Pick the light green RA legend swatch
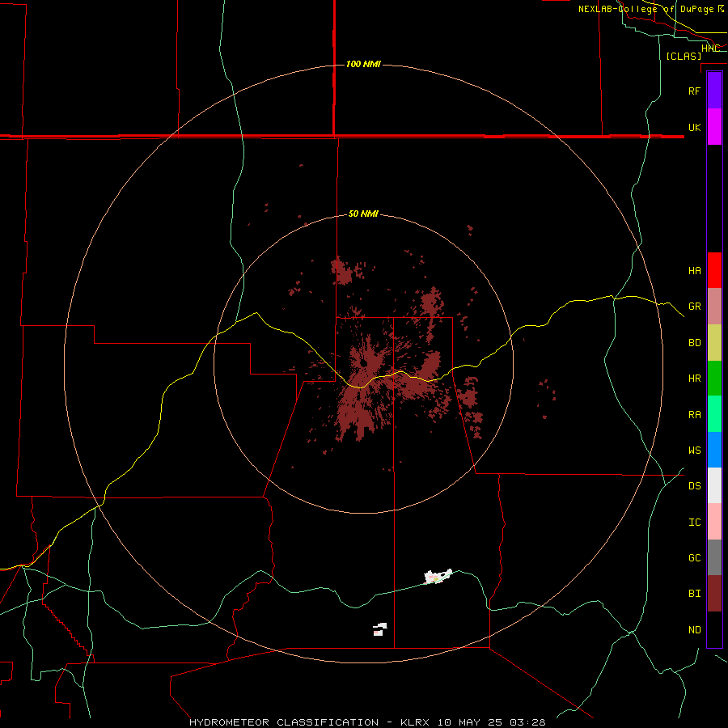Viewport: 728px width, 728px height. pyautogui.click(x=714, y=414)
